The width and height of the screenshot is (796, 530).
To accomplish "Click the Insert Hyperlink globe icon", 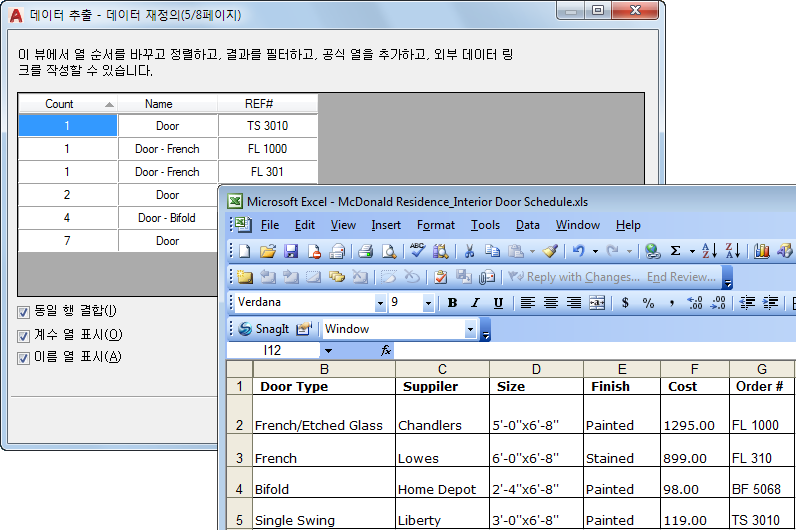I will (652, 251).
